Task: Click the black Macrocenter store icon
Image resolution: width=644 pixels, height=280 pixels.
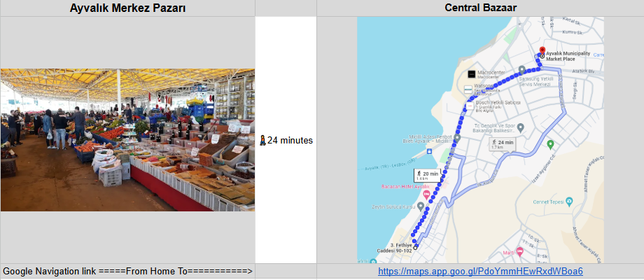Action: (x=472, y=74)
